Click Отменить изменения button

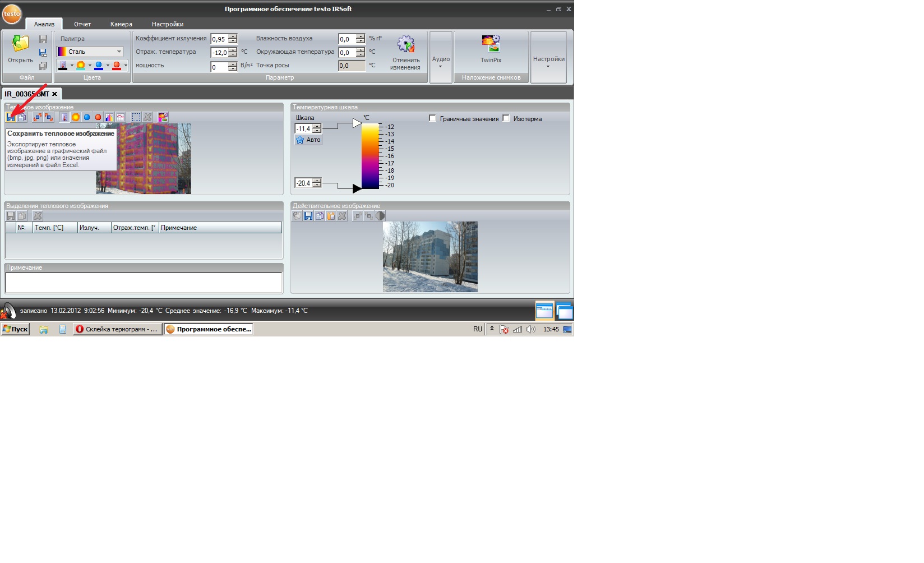pos(405,53)
